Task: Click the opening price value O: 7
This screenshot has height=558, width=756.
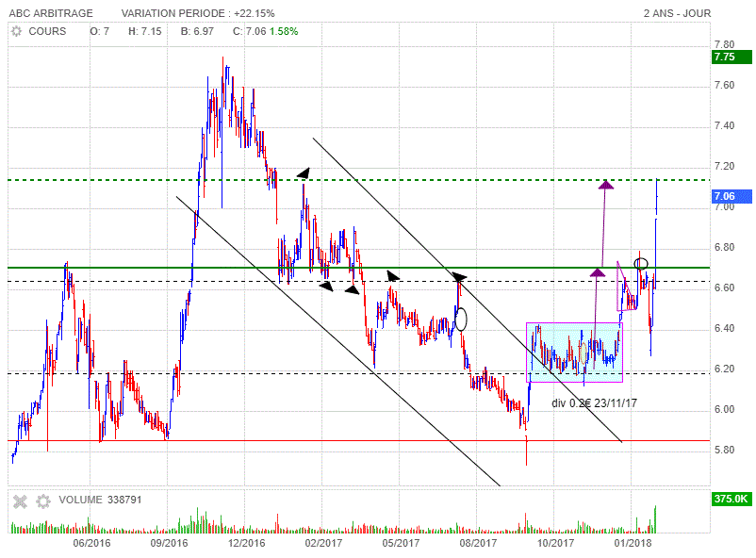Action: click(x=99, y=32)
